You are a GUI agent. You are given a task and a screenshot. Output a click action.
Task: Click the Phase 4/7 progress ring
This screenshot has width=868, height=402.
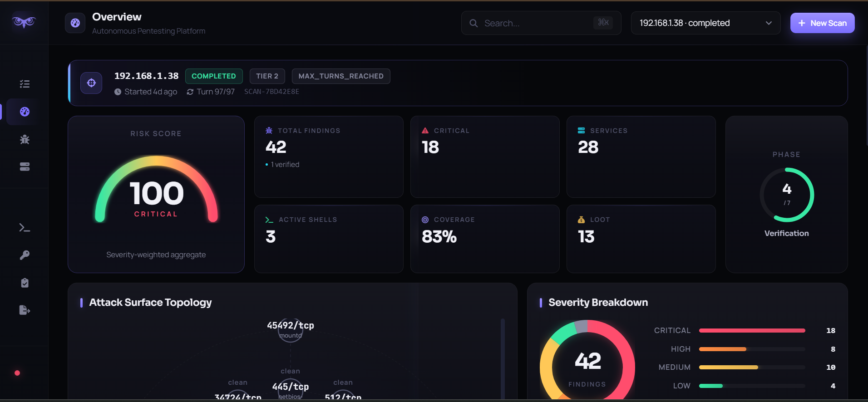tap(787, 195)
